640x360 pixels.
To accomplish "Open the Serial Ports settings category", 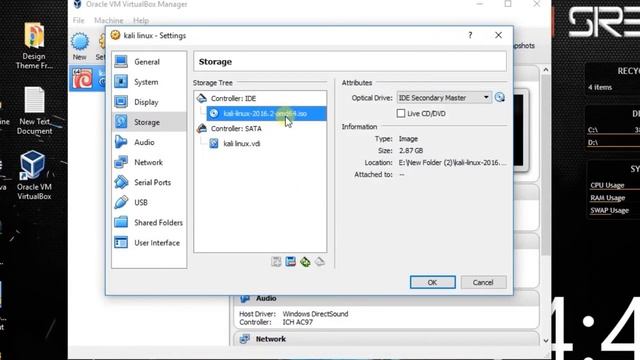I will tap(149, 182).
